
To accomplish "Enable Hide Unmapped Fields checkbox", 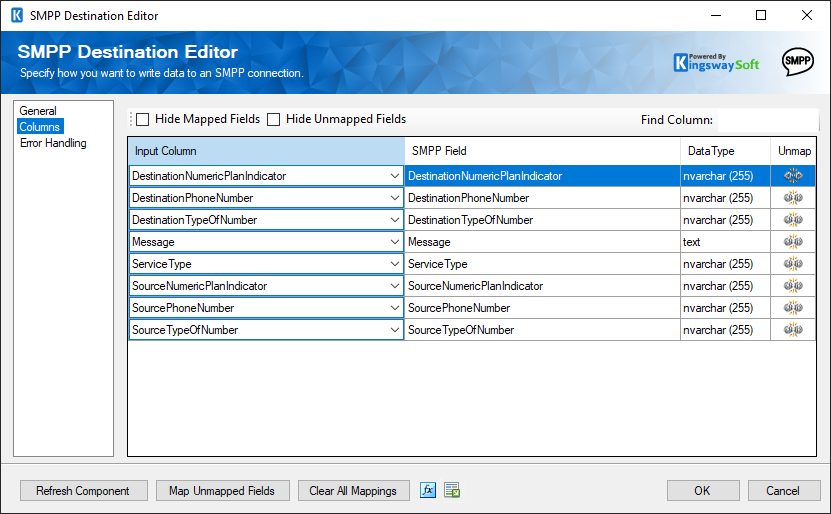I will pyautogui.click(x=273, y=119).
